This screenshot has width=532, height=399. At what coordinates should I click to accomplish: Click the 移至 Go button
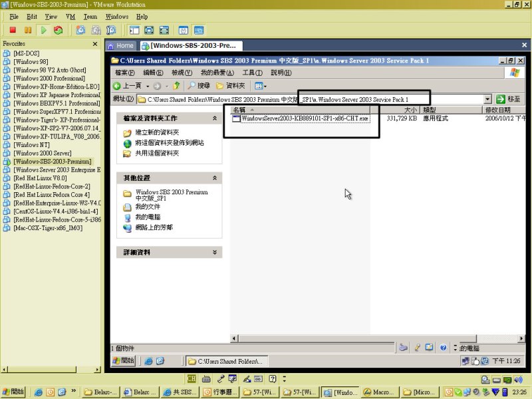(x=508, y=99)
